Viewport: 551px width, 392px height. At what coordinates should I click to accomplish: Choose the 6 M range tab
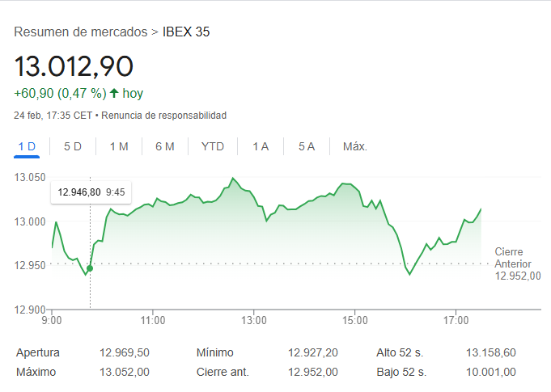click(x=165, y=146)
